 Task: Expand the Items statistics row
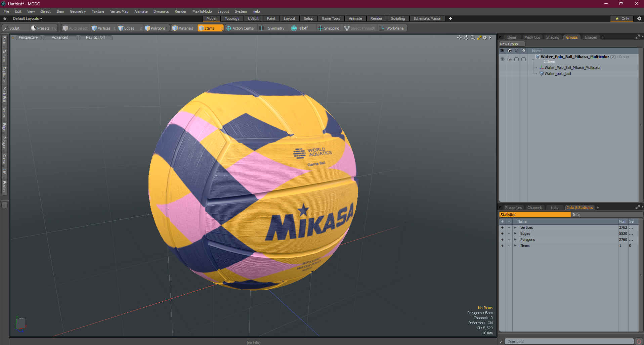coord(515,246)
